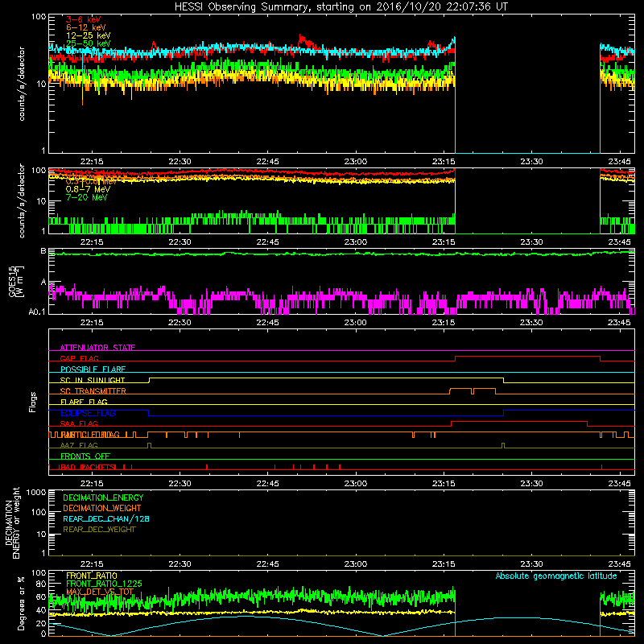Select the POSSIBLE FLARE flag label
This screenshot has width=644, height=644.
pos(93,369)
